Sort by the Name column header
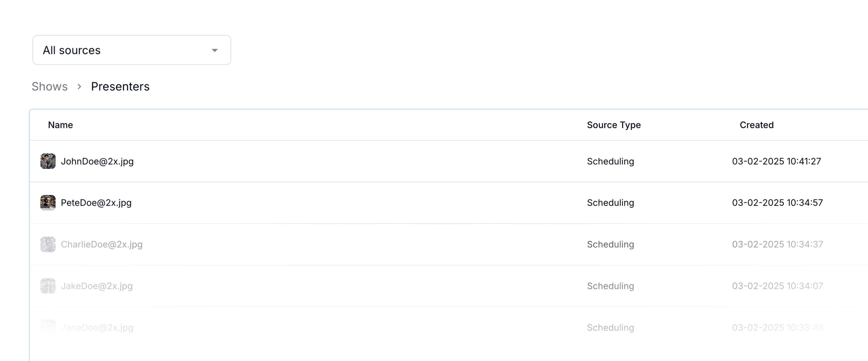868x361 pixels. pos(60,125)
